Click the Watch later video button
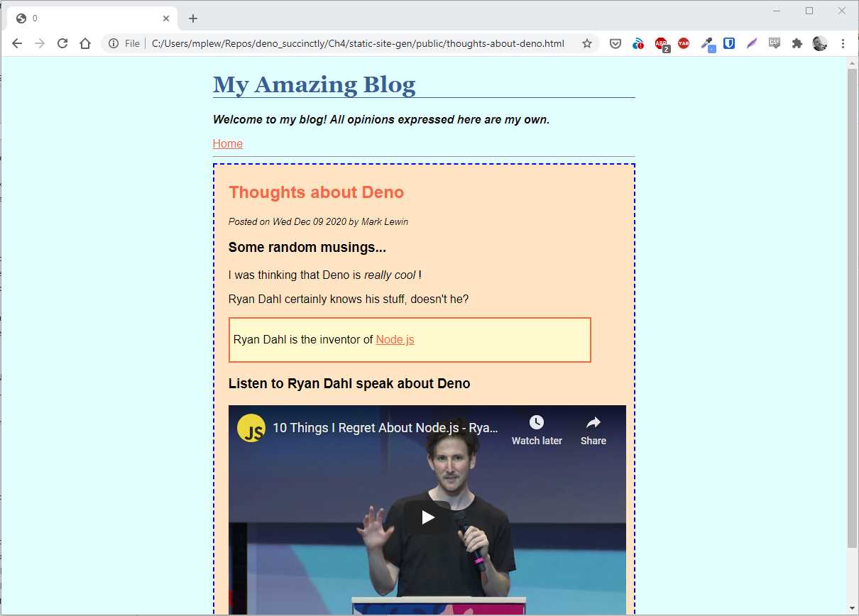 tap(537, 431)
